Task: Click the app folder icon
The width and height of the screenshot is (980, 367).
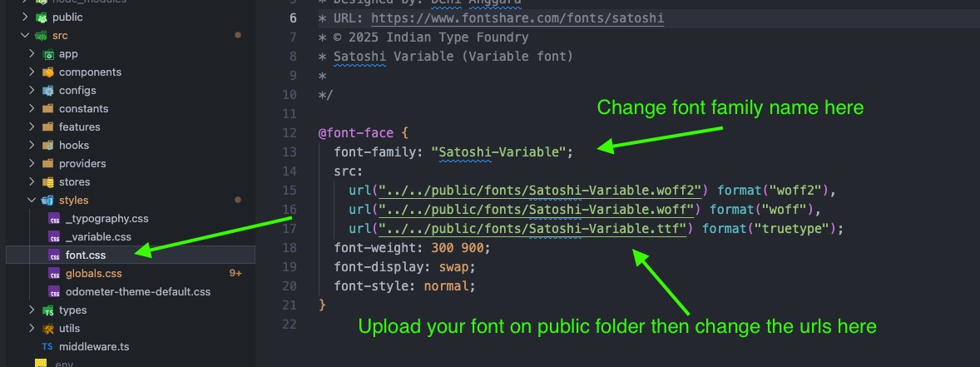Action: point(48,54)
